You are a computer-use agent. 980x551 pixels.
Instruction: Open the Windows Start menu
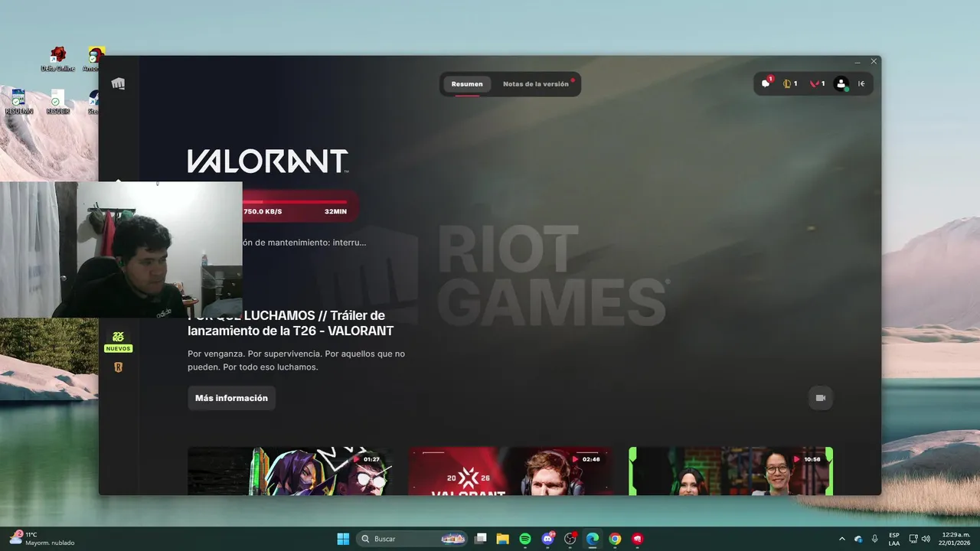(x=343, y=539)
